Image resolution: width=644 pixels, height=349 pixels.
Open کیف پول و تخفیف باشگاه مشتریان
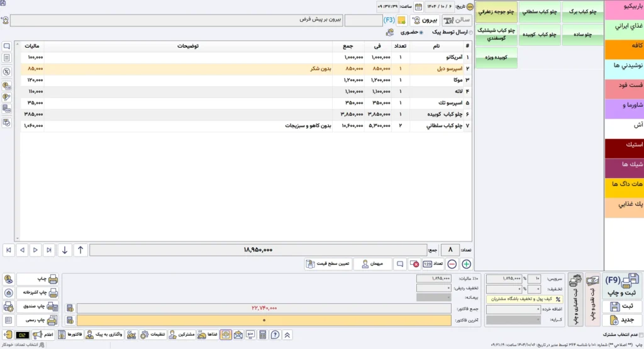tap(525, 299)
